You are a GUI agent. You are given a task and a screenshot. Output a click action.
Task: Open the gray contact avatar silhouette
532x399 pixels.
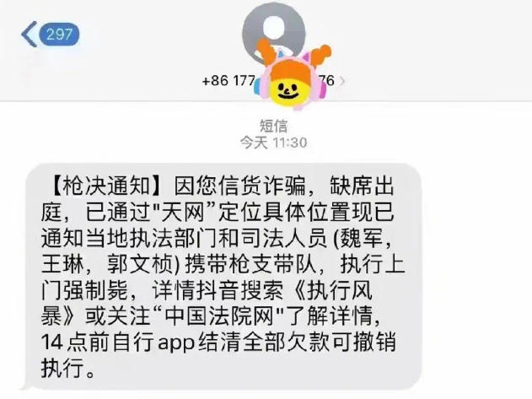(274, 32)
